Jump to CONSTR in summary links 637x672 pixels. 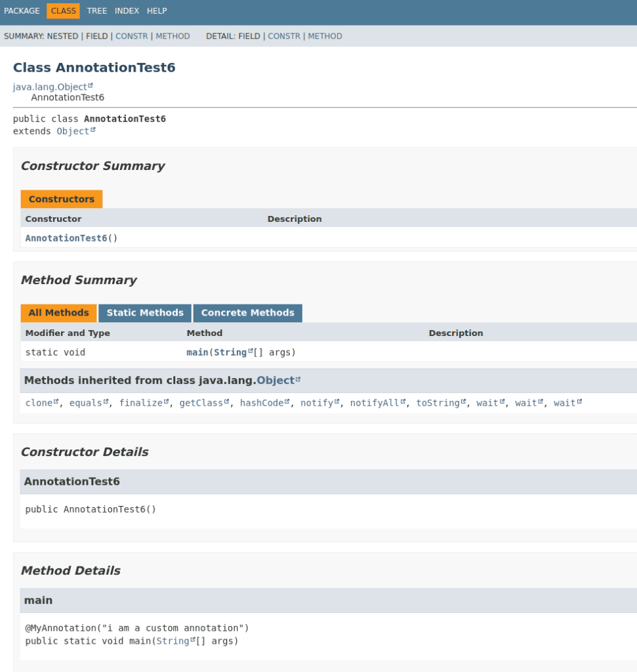pos(131,36)
